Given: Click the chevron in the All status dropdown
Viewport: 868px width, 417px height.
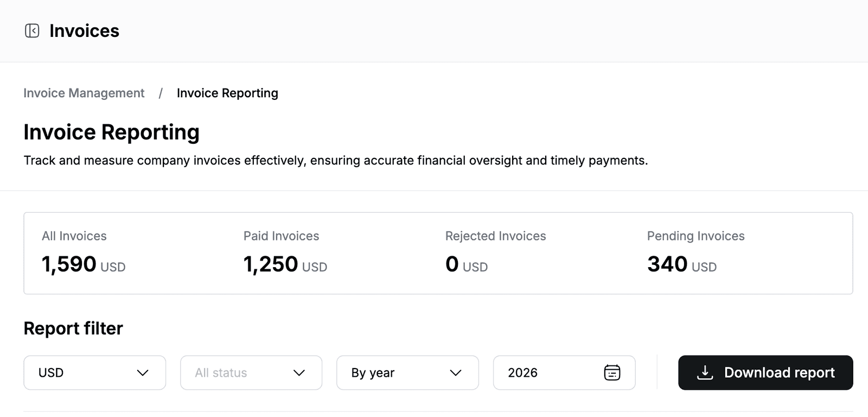Looking at the screenshot, I should 299,373.
